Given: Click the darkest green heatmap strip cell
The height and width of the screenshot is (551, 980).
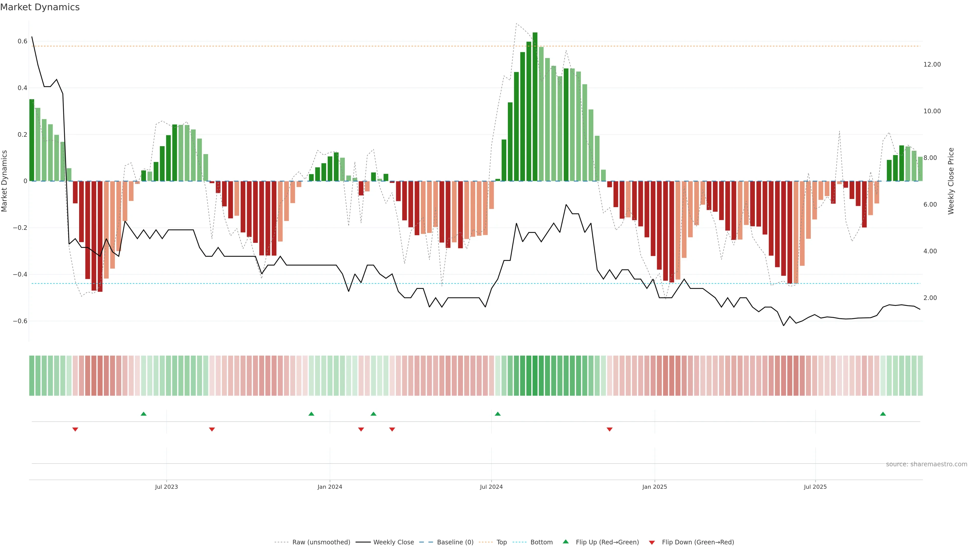Looking at the screenshot, I should pos(535,376).
